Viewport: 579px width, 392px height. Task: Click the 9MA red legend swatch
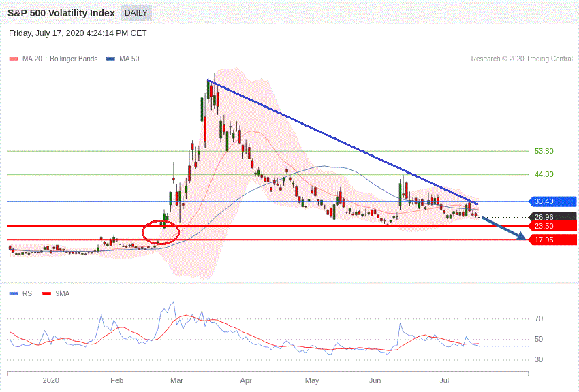47,293
